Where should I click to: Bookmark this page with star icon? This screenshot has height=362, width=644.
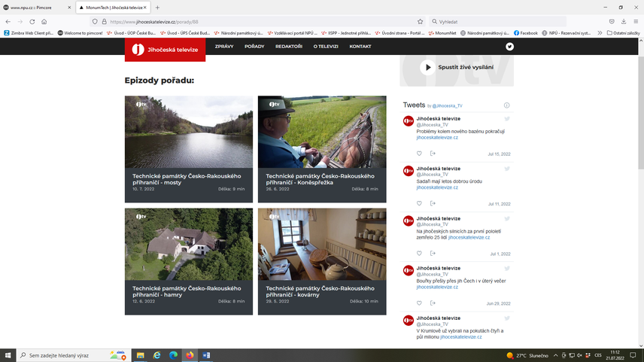coord(420,22)
